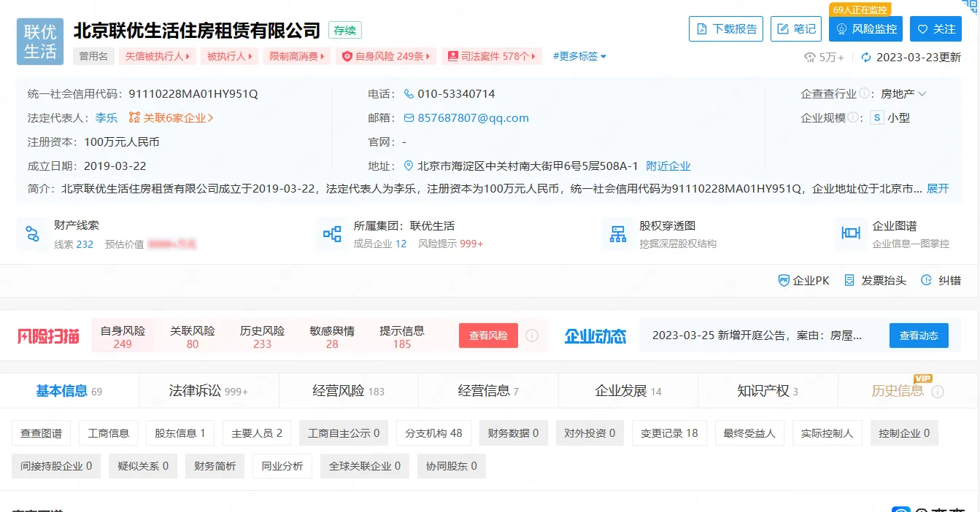Click the 实际控制人 sub-item

tap(827, 433)
